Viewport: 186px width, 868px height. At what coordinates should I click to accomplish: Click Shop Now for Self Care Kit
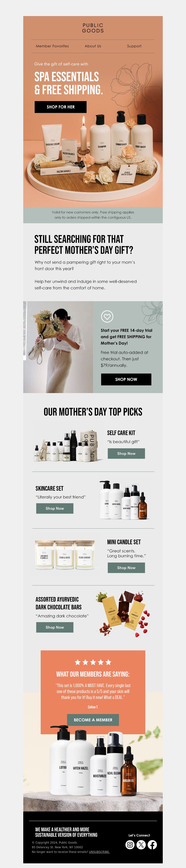(x=126, y=454)
